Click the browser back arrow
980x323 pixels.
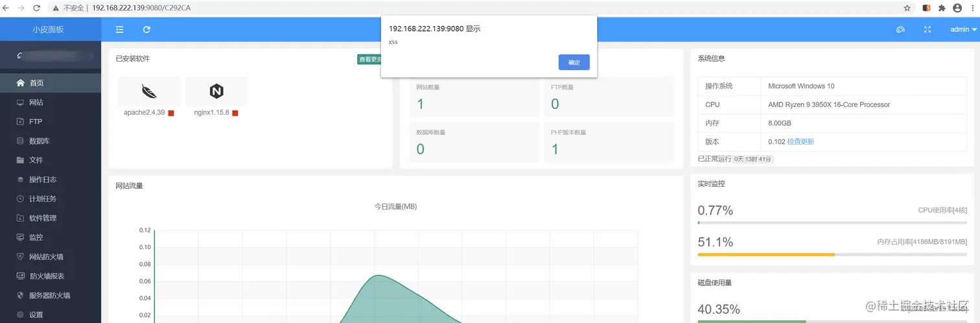click(6, 8)
